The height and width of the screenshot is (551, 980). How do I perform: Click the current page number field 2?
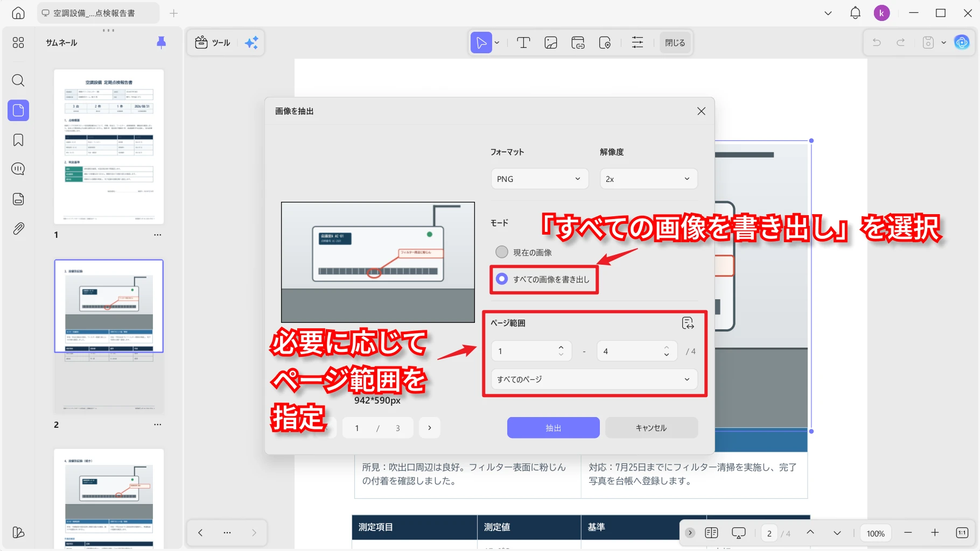(769, 533)
